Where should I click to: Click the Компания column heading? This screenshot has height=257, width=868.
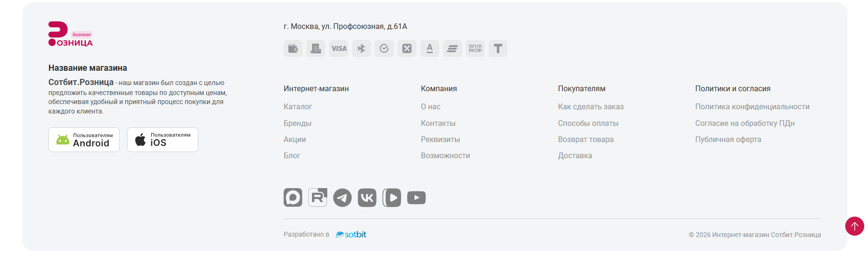point(439,89)
